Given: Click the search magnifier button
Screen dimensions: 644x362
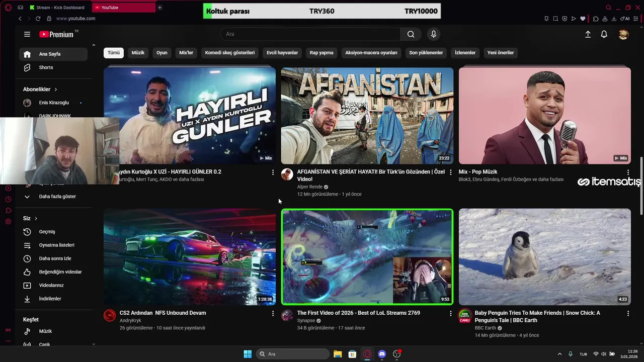Looking at the screenshot, I should [411, 34].
